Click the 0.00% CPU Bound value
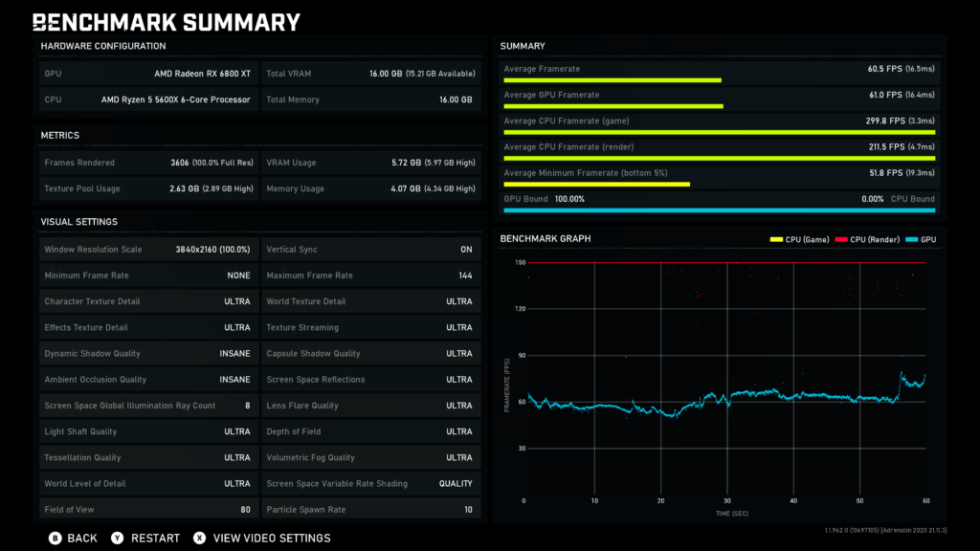 [873, 199]
